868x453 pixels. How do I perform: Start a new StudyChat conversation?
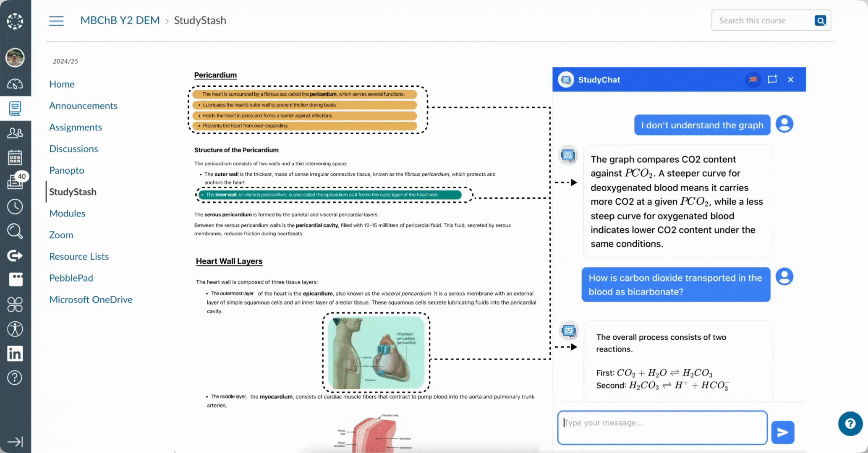[772, 79]
